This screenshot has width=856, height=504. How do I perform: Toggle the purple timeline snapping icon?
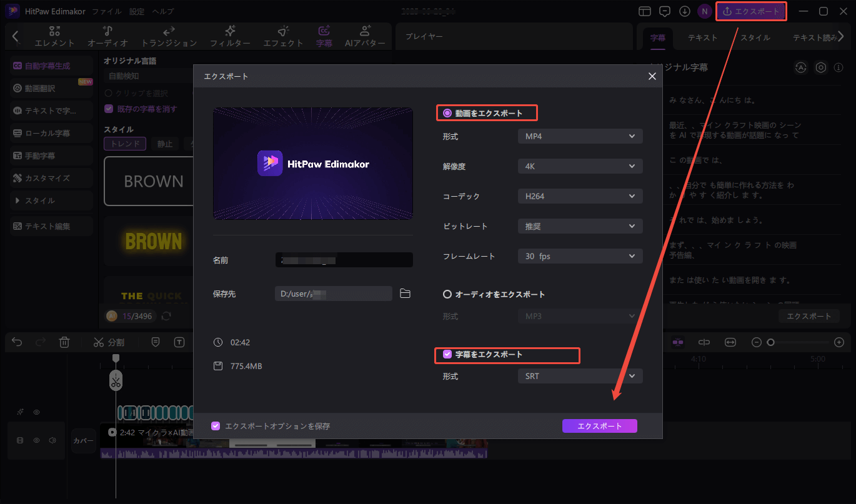tap(678, 342)
